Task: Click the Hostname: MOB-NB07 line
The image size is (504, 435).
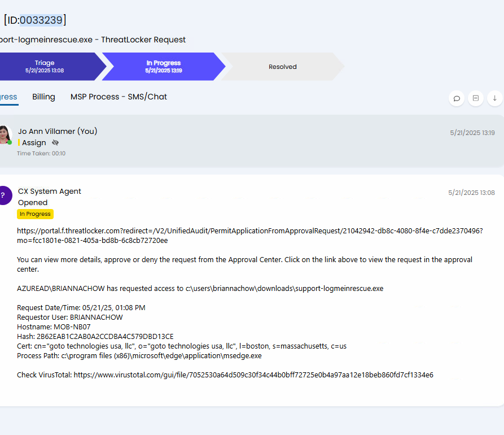Action: tap(54, 327)
